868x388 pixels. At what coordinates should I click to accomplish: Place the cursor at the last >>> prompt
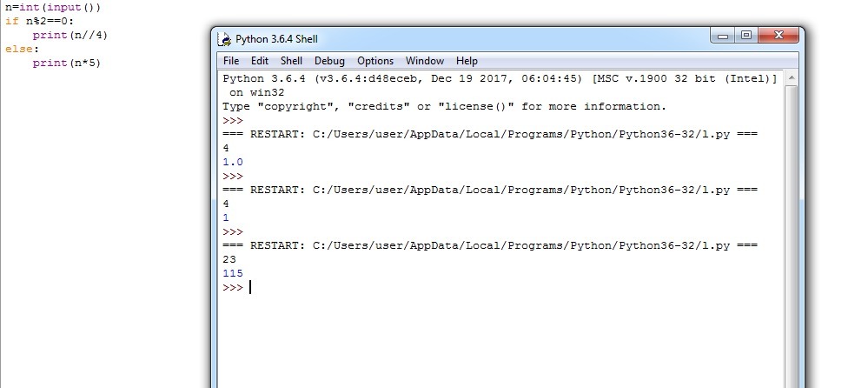250,287
